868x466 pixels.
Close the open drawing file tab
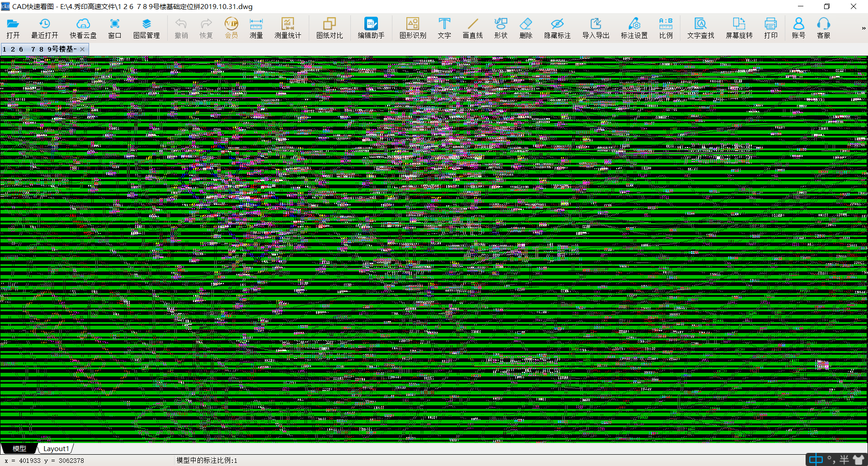[82, 49]
